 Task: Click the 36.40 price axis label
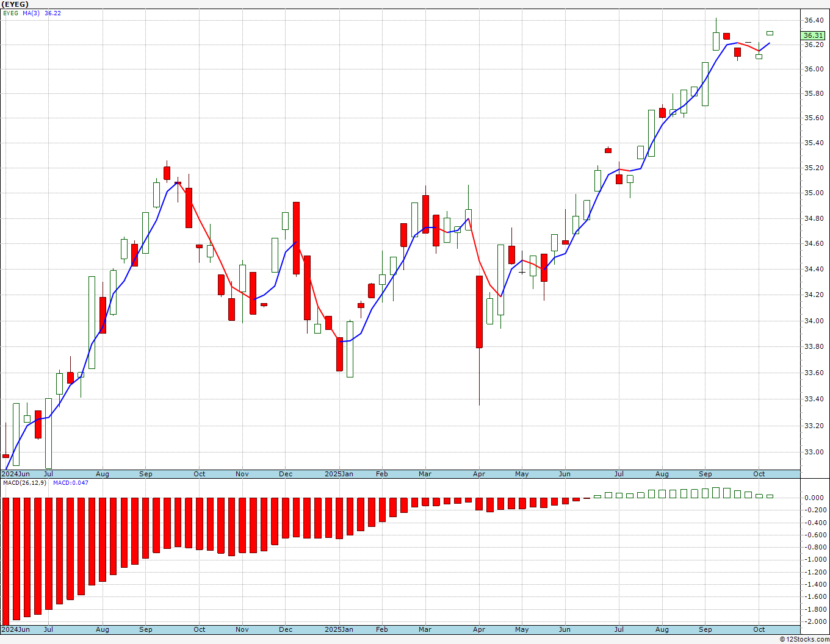click(813, 20)
